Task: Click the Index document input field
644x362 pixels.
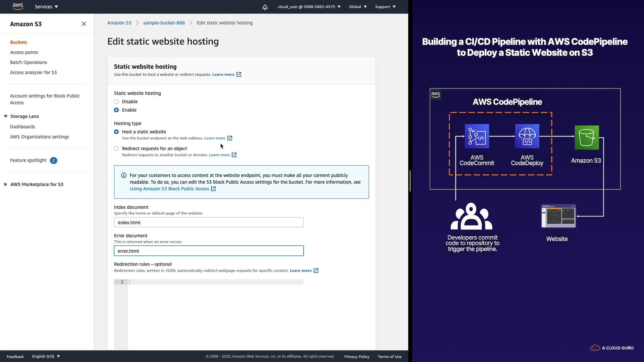Action: pos(209,222)
